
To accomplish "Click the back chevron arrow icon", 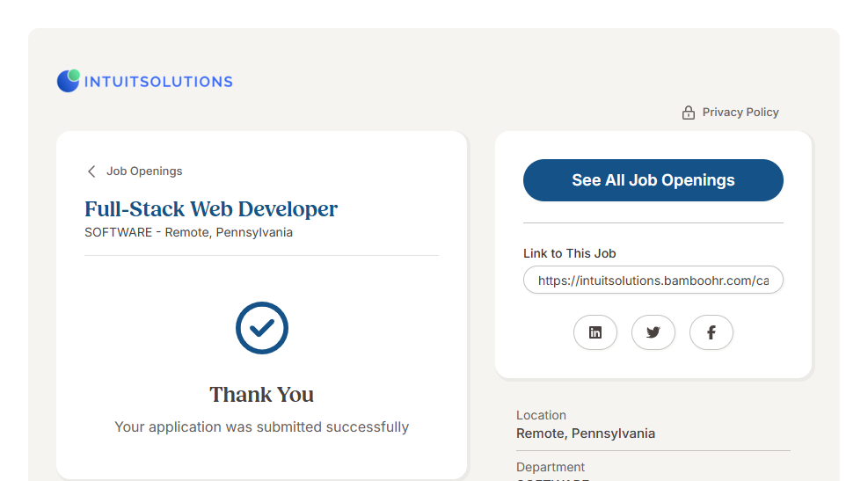I will pyautogui.click(x=91, y=171).
